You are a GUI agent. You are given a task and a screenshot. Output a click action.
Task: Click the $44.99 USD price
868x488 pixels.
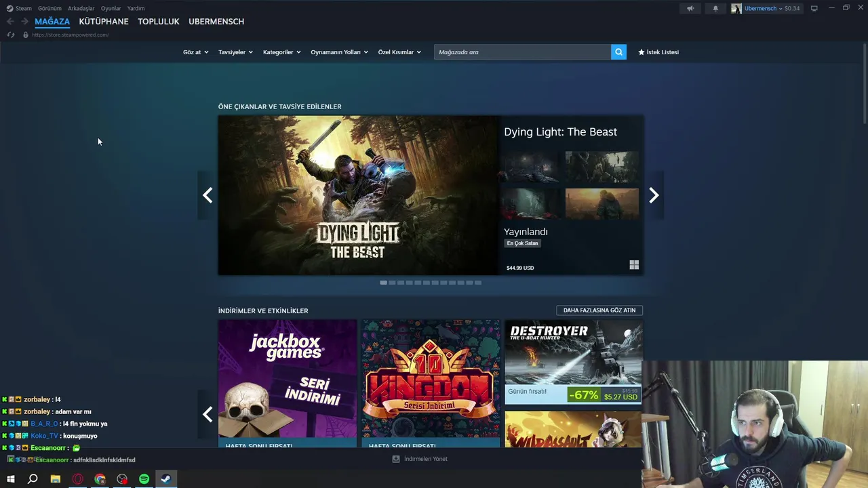coord(520,268)
